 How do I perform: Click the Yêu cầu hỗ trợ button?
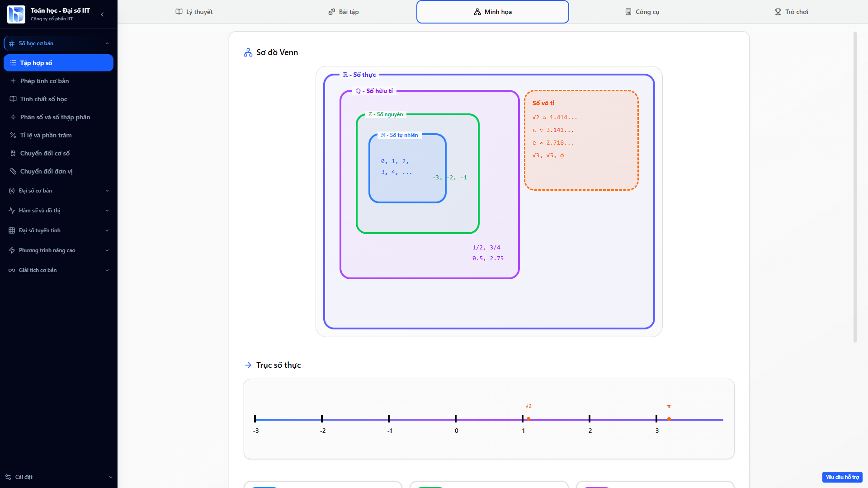(x=842, y=477)
